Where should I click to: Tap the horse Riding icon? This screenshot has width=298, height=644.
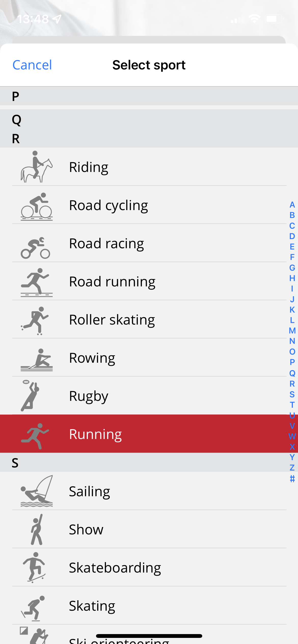point(36,167)
